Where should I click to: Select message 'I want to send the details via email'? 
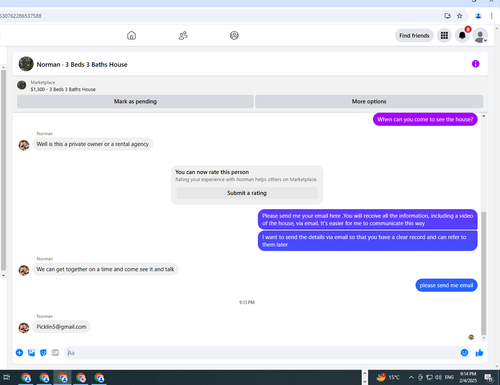click(368, 241)
